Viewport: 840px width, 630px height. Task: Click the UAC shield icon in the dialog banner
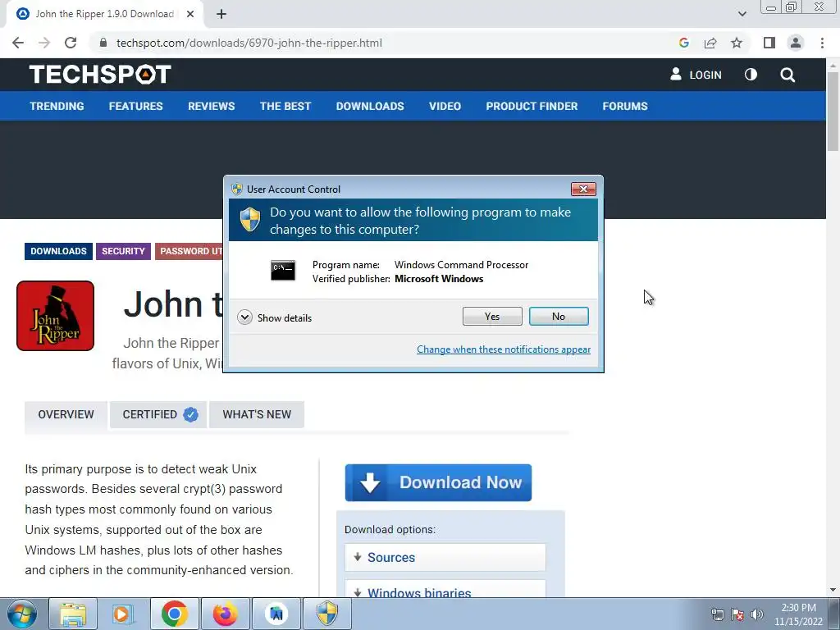tap(249, 220)
